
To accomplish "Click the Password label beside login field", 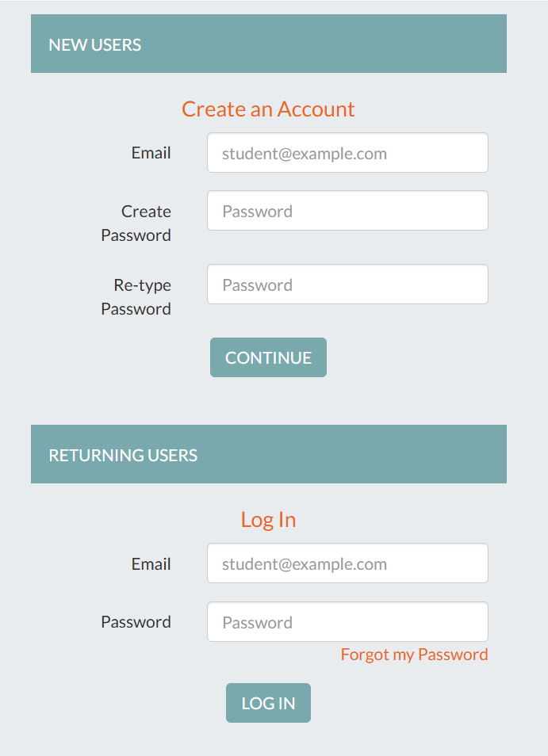I will [136, 622].
